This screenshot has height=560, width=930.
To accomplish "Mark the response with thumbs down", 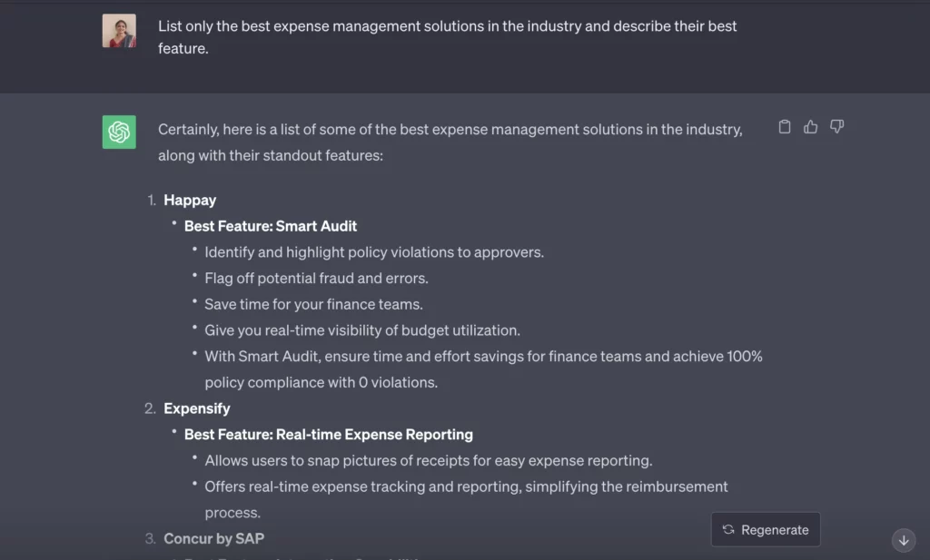I will point(836,127).
